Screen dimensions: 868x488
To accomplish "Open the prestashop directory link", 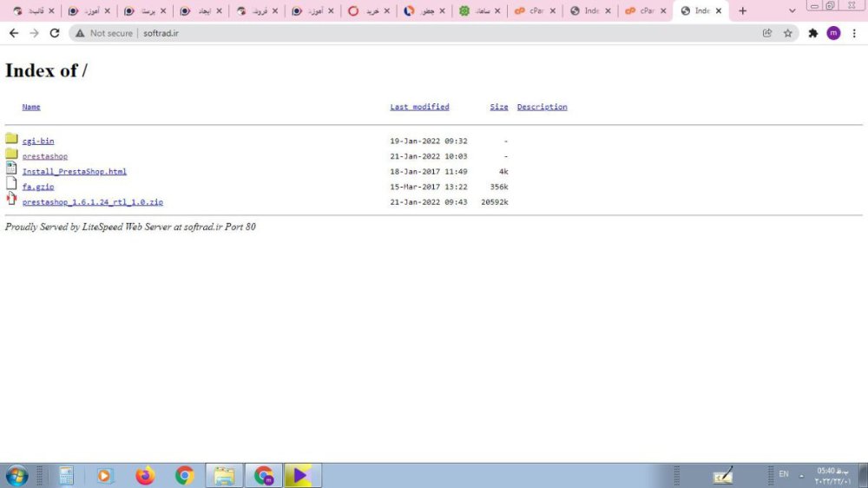I will coord(45,156).
